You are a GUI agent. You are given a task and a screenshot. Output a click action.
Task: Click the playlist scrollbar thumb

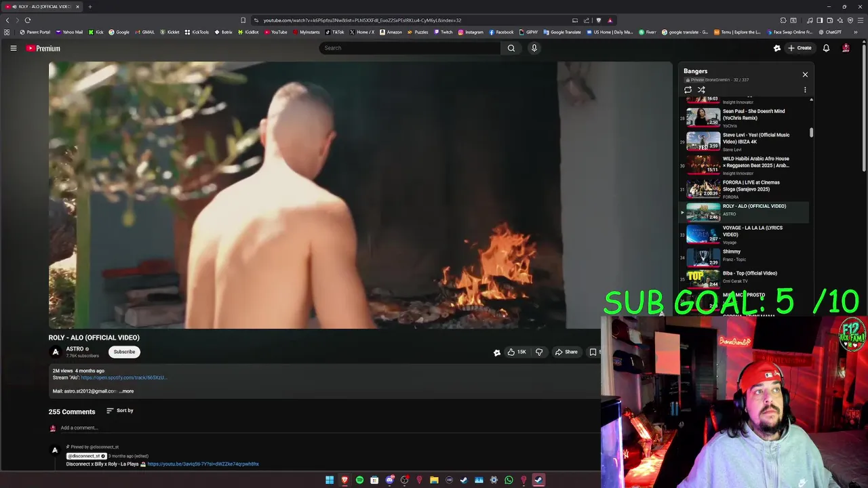pyautogui.click(x=811, y=132)
